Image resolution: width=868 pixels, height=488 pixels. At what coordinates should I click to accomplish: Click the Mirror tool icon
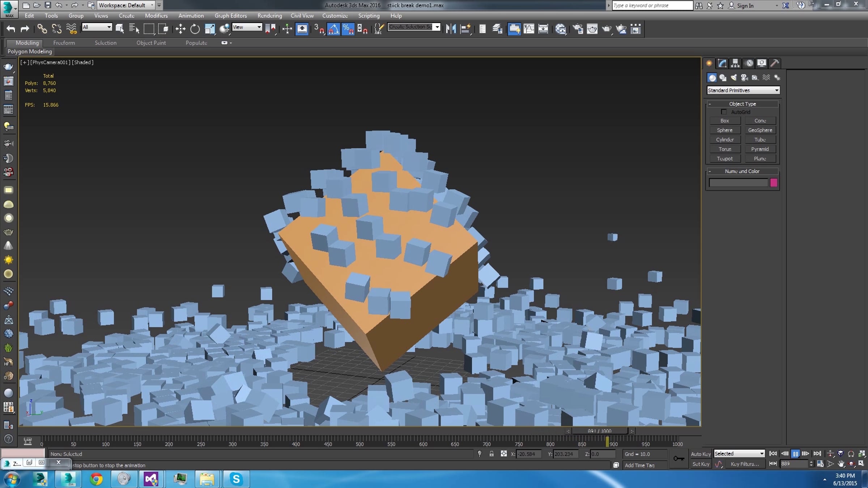451,29
